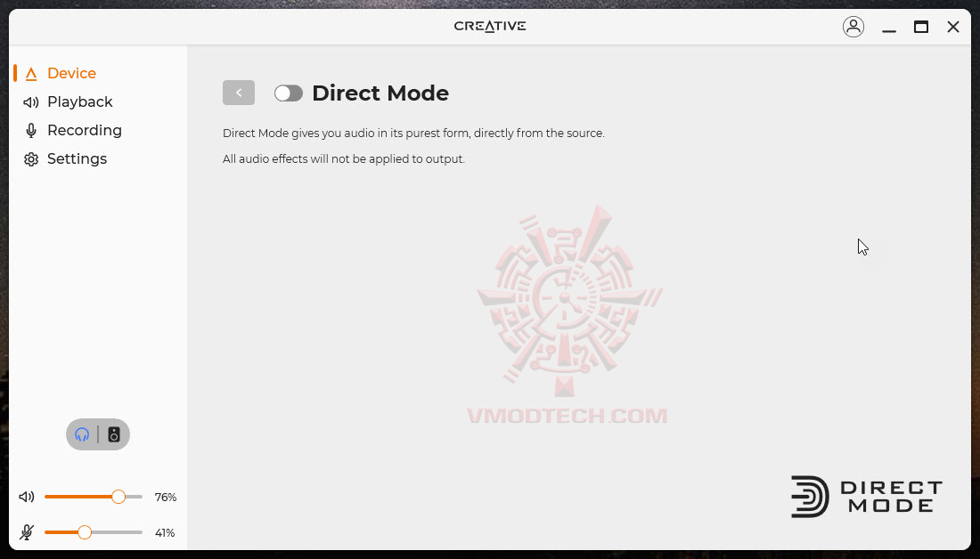Image resolution: width=980 pixels, height=559 pixels.
Task: Unmute the microphone with the mic icon
Action: (x=27, y=532)
